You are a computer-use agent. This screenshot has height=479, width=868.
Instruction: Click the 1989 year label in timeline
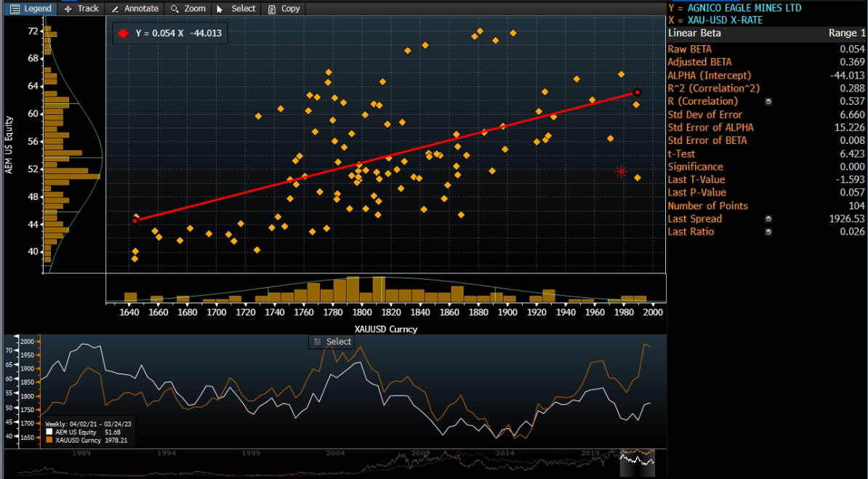click(81, 453)
